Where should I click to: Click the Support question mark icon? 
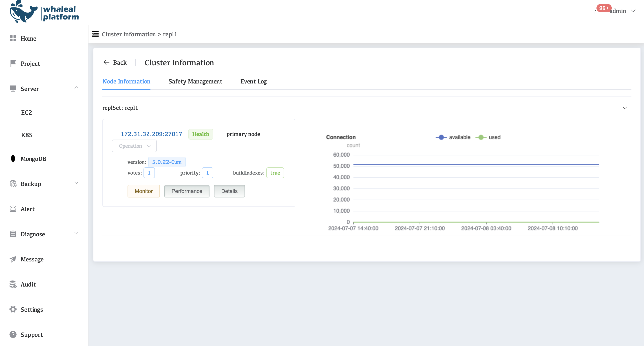[x=13, y=335]
